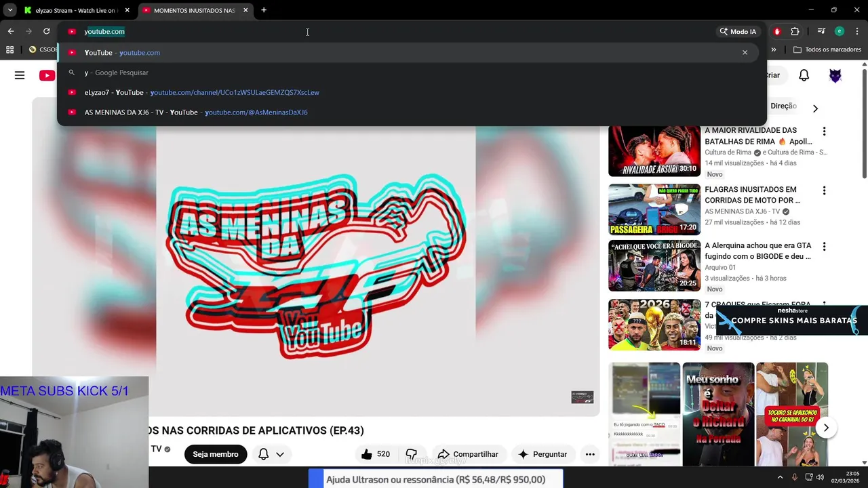Switch to MOMENTOS INUSITADOS tab
This screenshot has width=868, height=488.
tap(195, 10)
